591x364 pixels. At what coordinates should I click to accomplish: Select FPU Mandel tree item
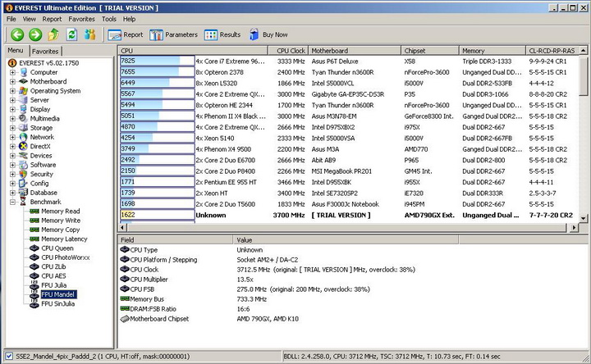pos(58,294)
